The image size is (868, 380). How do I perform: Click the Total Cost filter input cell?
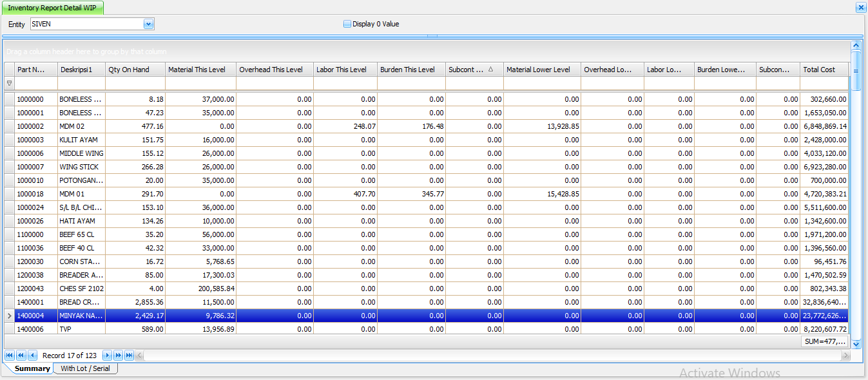pyautogui.click(x=824, y=83)
